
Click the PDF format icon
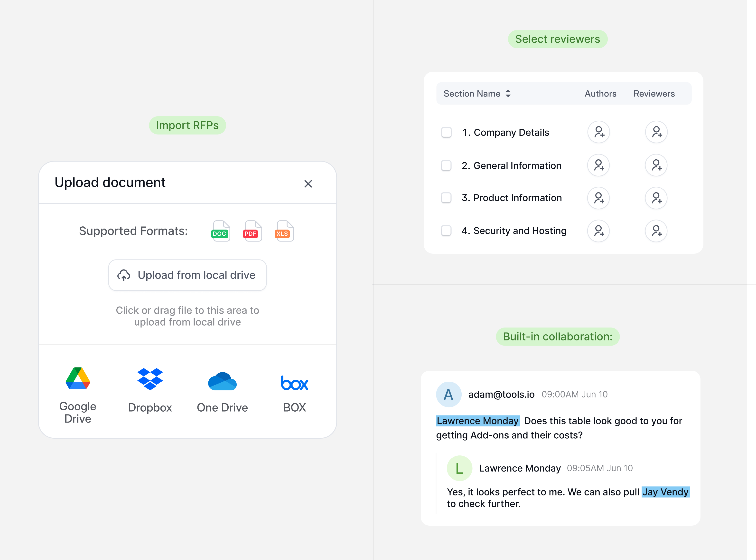pyautogui.click(x=252, y=231)
